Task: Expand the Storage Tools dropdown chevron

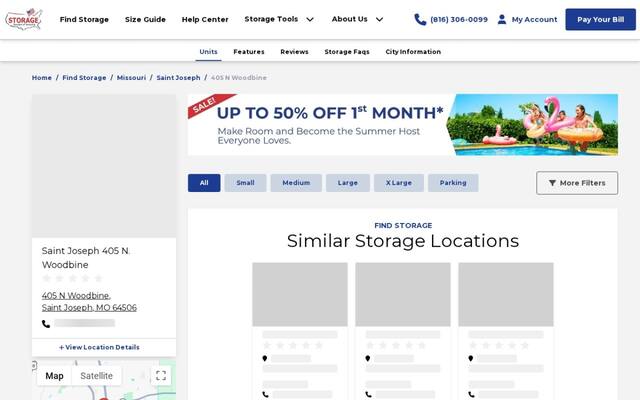Action: coord(310,19)
